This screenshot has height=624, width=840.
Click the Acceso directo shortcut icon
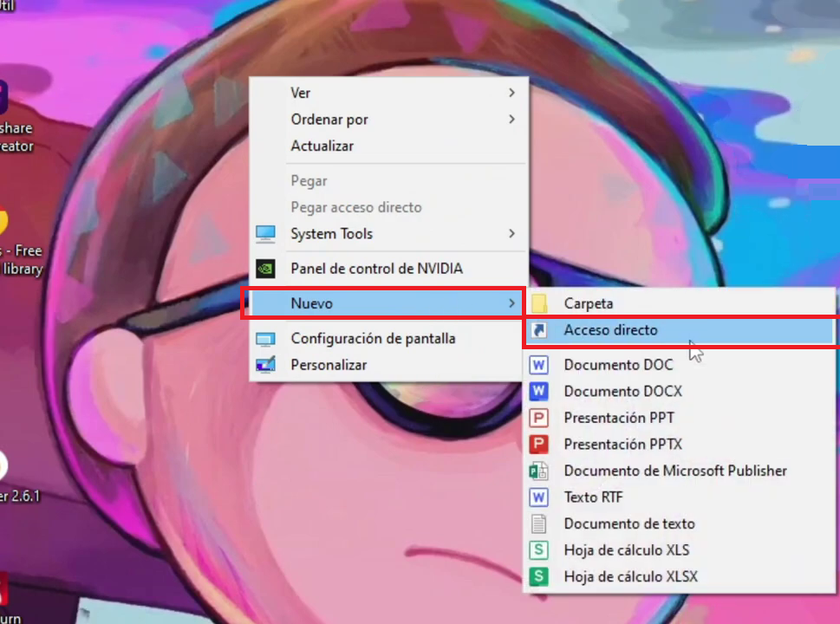[x=539, y=330]
